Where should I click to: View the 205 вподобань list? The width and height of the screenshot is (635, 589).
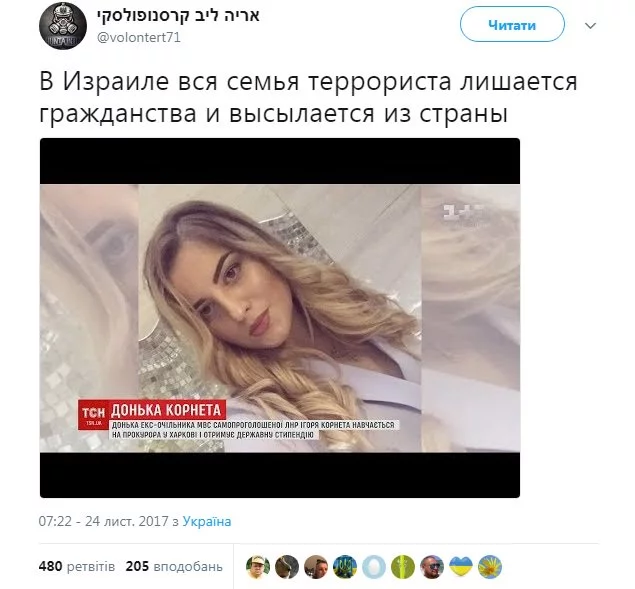[x=174, y=566]
